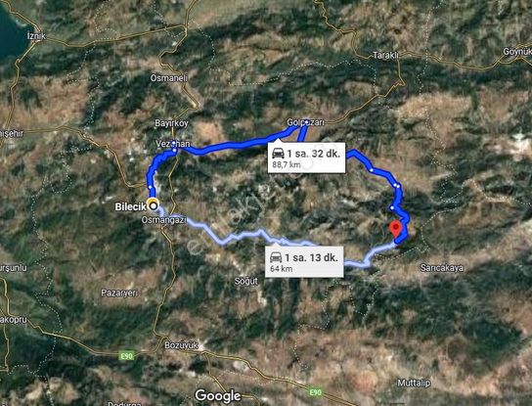The image size is (532, 406).
Task: Click the Google logo at the bottom
Action: point(218,396)
